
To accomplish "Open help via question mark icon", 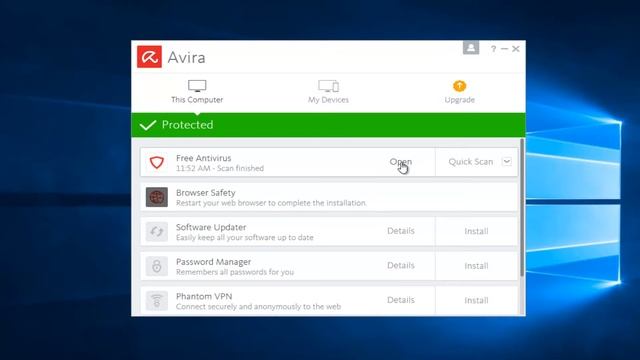I will pos(493,49).
